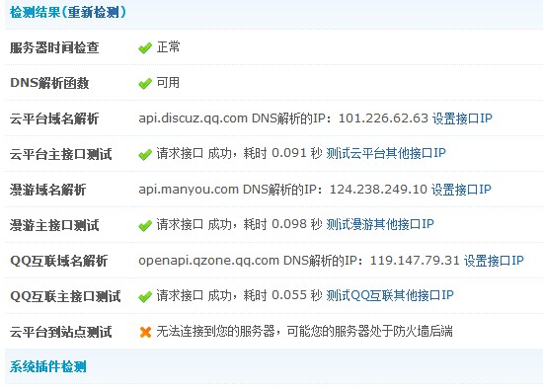Select the 云平台主接口测试 label
The height and width of the screenshot is (392, 543).
coord(60,154)
